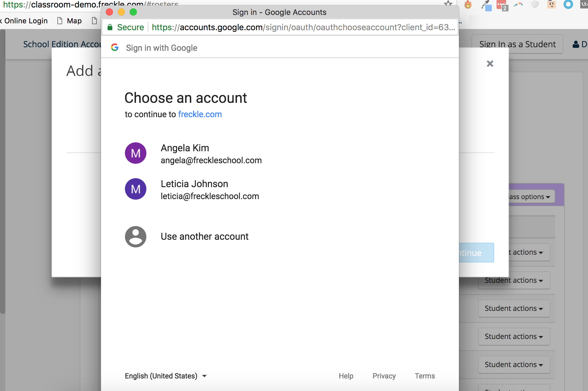The width and height of the screenshot is (588, 391).
Task: Click the 'Sign in with Google' header text
Action: (x=162, y=48)
